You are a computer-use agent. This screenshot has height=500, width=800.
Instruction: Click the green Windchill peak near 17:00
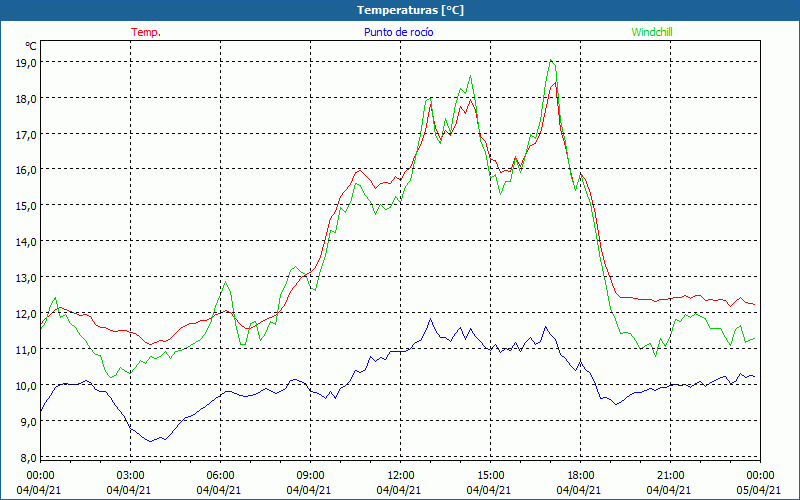[551, 60]
